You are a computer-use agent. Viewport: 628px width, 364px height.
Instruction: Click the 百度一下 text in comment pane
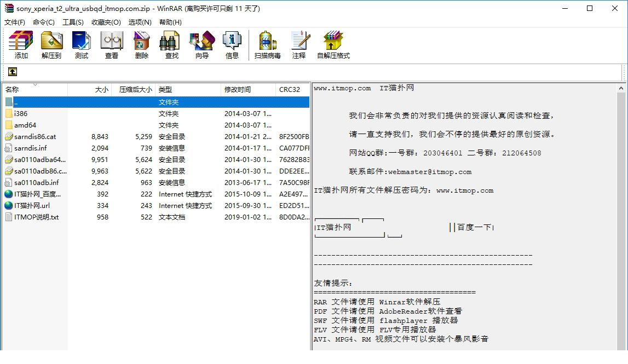(474, 228)
